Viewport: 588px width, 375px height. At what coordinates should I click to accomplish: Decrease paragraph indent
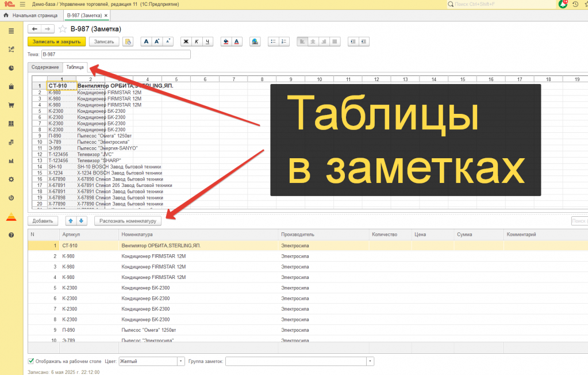[364, 41]
